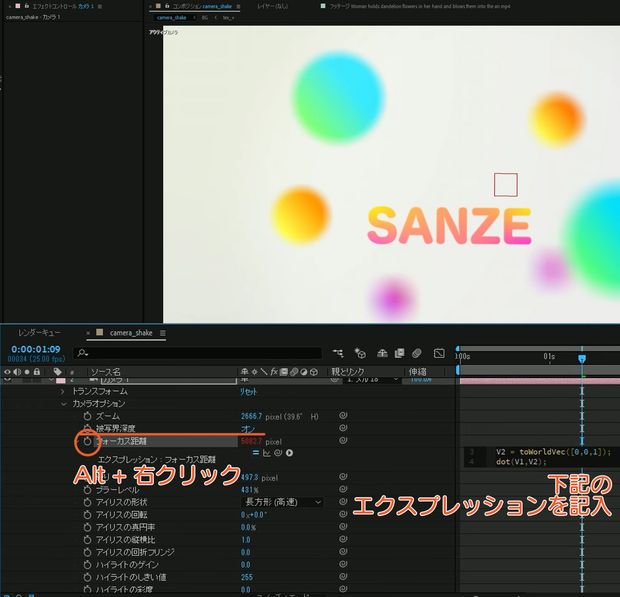The width and height of the screenshot is (620, 597).
Task: Switch to the レンダーキュー tab
Action: pyautogui.click(x=39, y=333)
